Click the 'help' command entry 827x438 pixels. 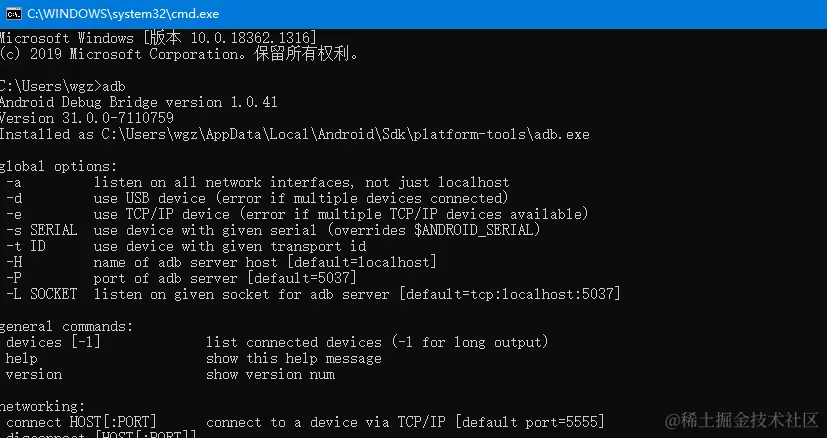22,359
